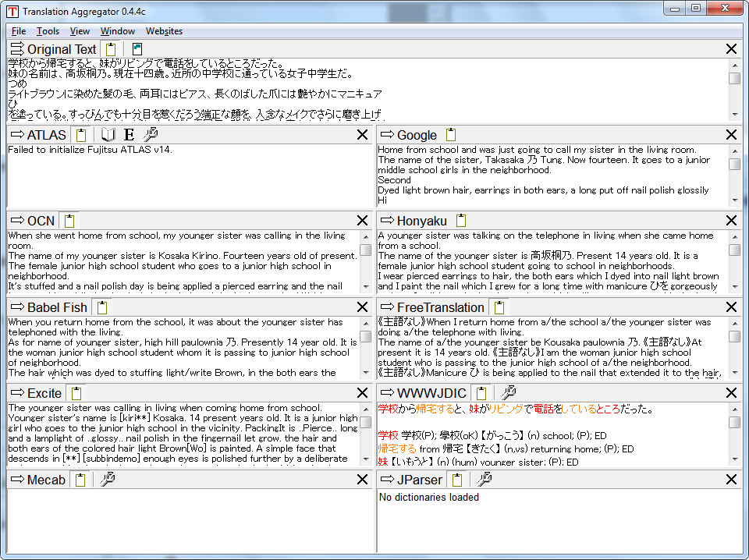Open the Window menu

pos(118,31)
